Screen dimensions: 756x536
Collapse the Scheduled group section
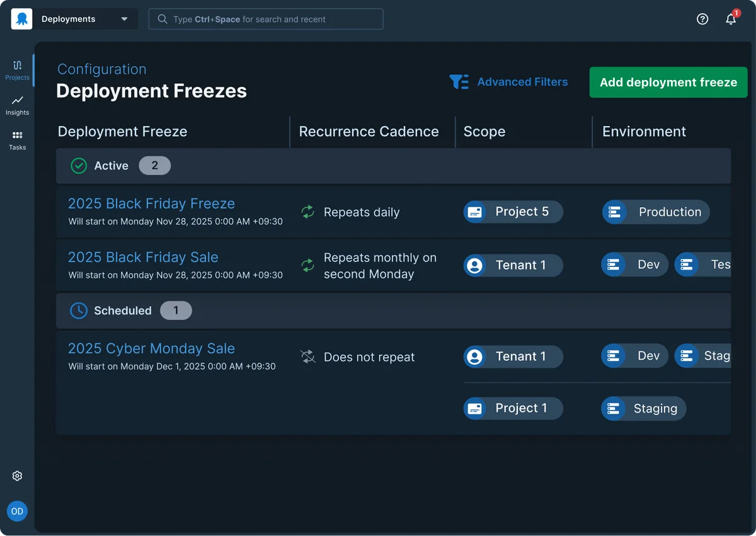coord(393,311)
